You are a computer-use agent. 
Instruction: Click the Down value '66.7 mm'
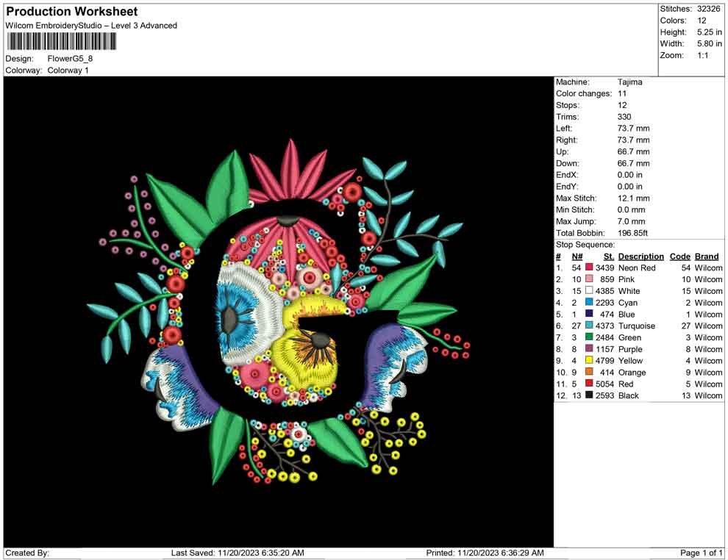point(634,163)
